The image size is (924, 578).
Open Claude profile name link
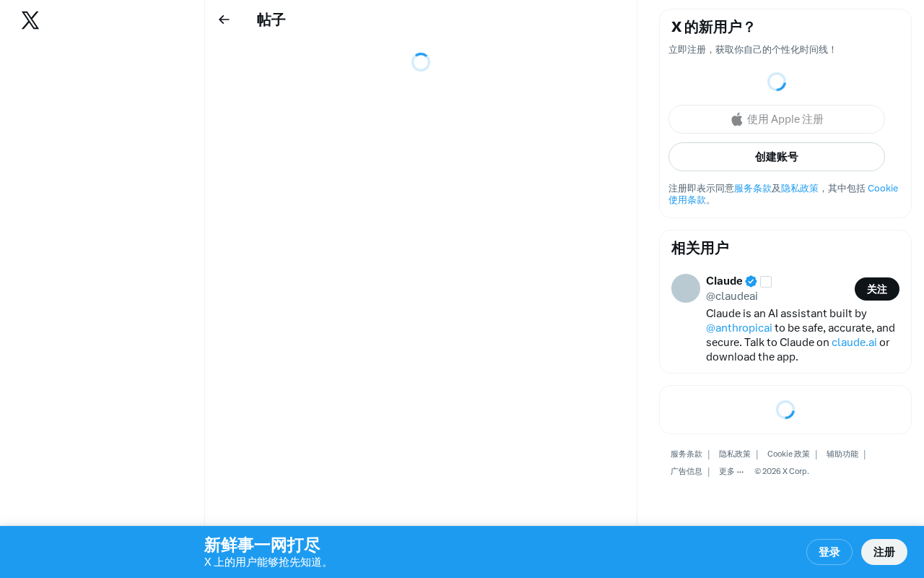coord(724,281)
